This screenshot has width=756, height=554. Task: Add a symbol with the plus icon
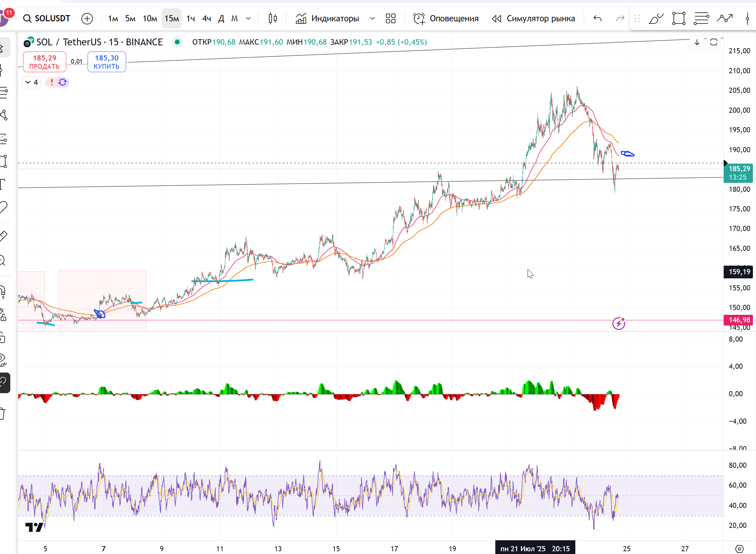click(87, 18)
